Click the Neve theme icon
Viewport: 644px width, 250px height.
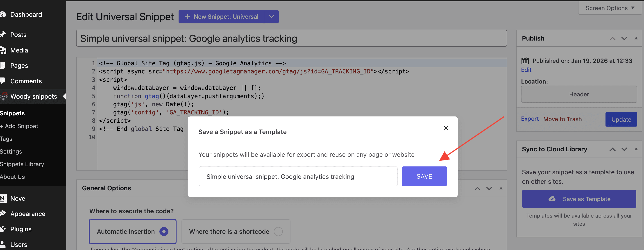pyautogui.click(x=3, y=198)
